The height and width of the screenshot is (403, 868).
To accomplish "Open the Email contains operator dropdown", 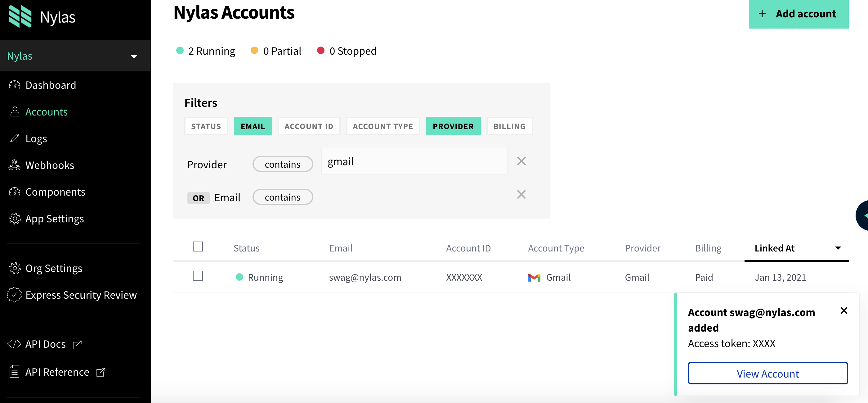I will point(282,197).
